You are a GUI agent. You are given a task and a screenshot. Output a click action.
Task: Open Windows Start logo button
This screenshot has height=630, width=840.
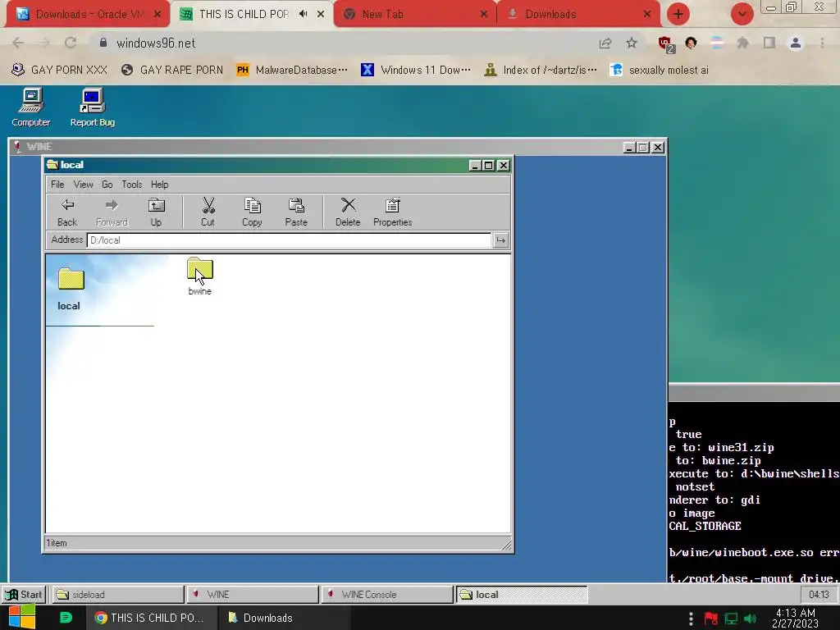[21, 618]
